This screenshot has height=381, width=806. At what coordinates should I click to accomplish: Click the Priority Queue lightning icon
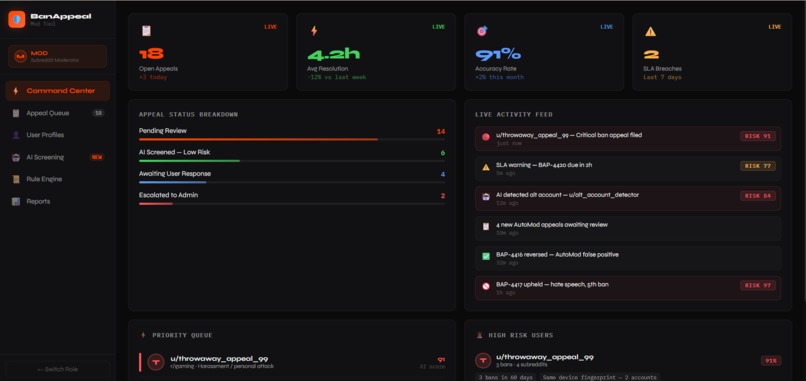pyautogui.click(x=143, y=335)
